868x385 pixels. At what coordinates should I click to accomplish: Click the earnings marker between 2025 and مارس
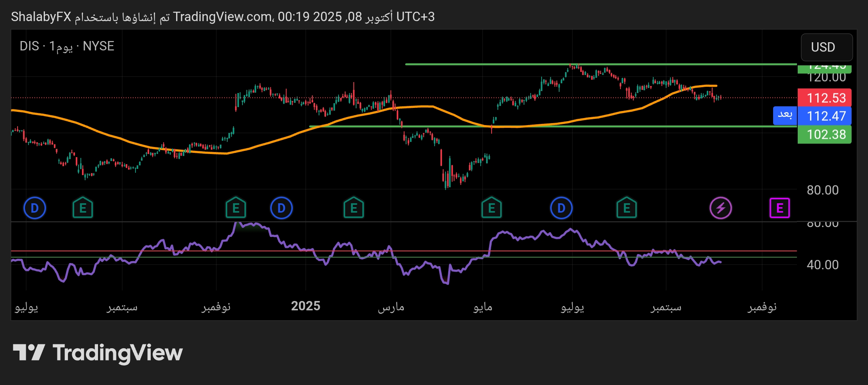354,208
